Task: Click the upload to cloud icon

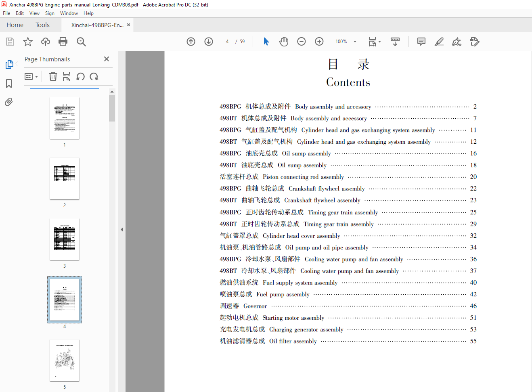Action: [46, 42]
